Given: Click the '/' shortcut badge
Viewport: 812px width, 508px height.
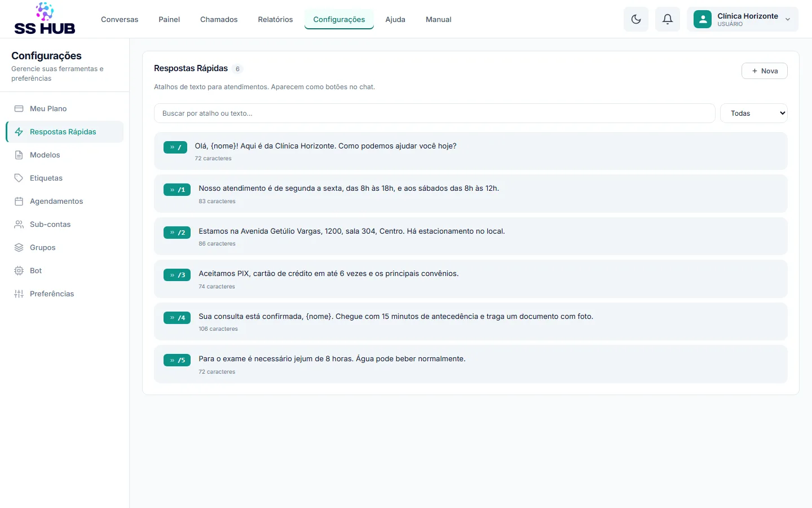Looking at the screenshot, I should [175, 147].
